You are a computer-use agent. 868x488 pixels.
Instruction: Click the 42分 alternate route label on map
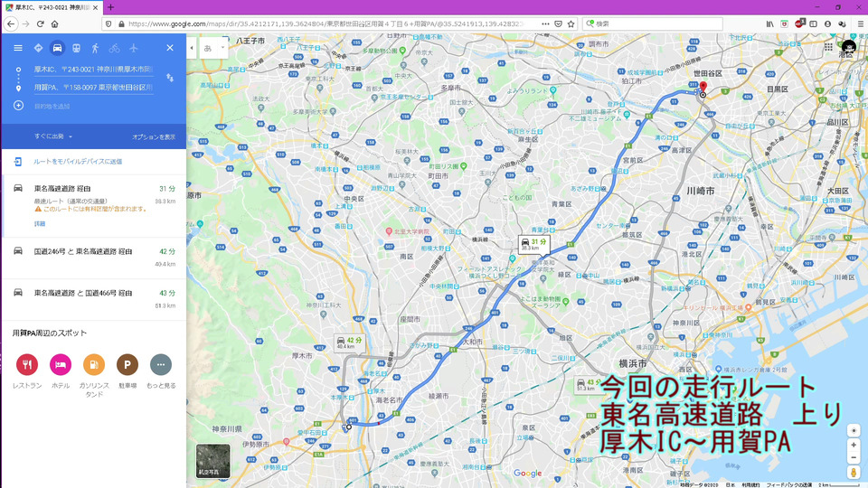pos(349,343)
